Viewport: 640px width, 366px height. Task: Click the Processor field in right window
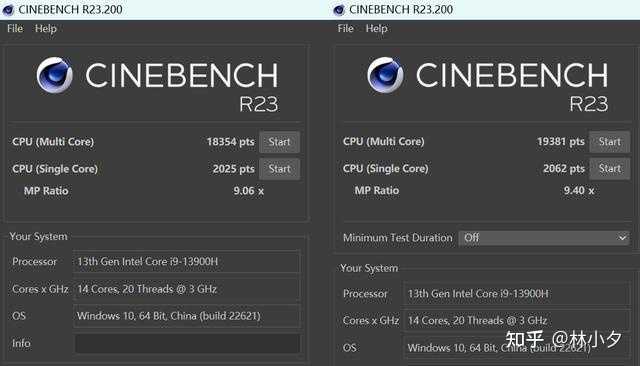[x=517, y=294]
